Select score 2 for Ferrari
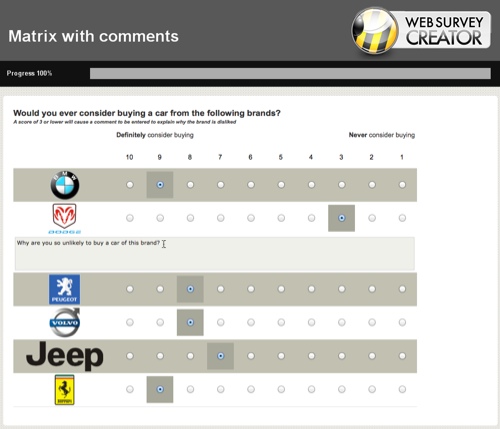The width and height of the screenshot is (500, 429). (372, 389)
